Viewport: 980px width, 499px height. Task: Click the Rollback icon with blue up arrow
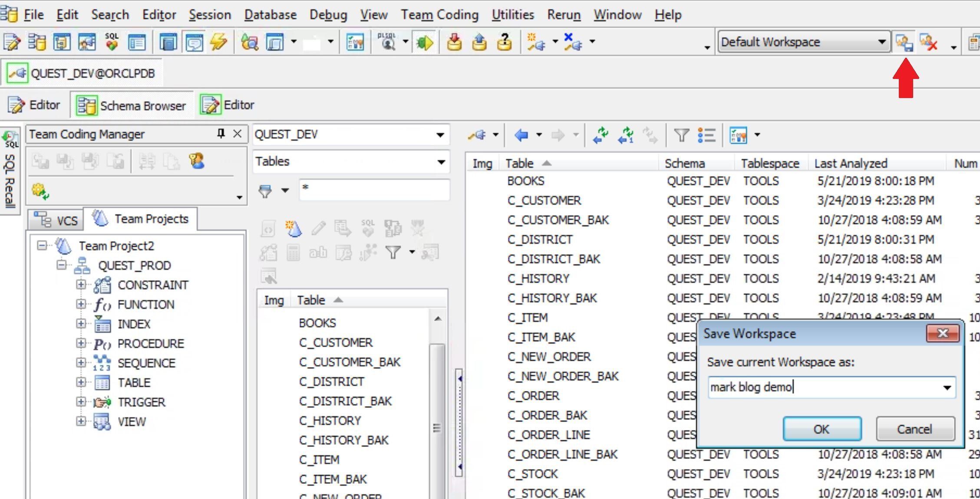point(479,42)
